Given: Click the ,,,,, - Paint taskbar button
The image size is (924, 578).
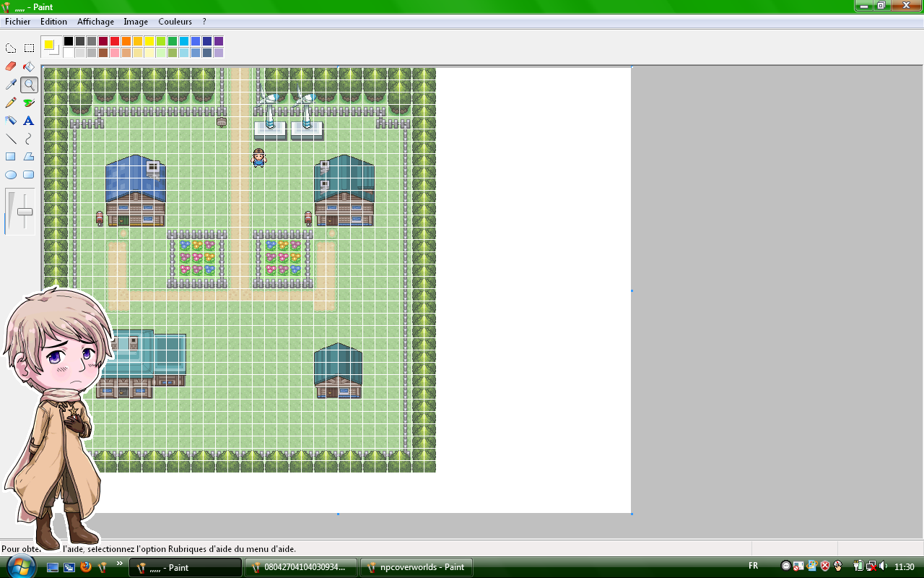Looking at the screenshot, I should point(186,567).
